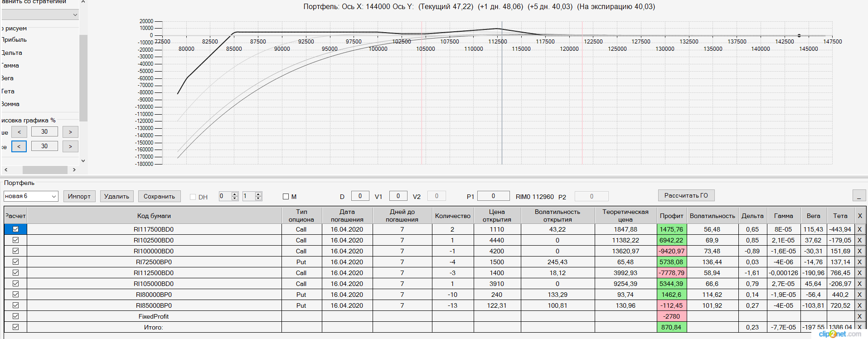Increase lower graph percent with right arrow

pyautogui.click(x=70, y=146)
